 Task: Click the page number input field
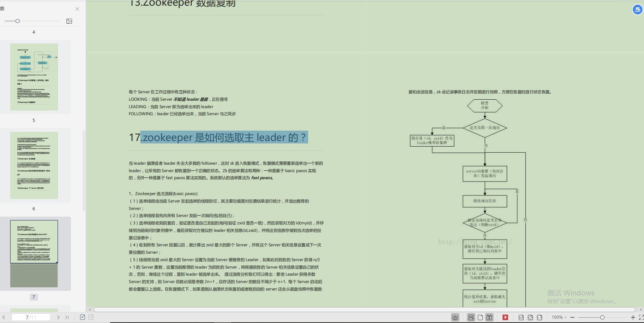[x=31, y=317]
